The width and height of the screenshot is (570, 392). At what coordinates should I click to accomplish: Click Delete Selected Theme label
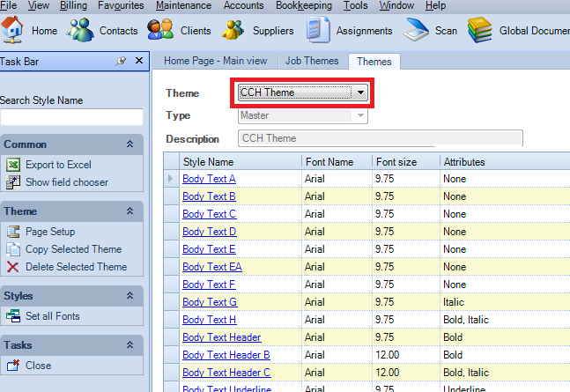[x=76, y=267]
